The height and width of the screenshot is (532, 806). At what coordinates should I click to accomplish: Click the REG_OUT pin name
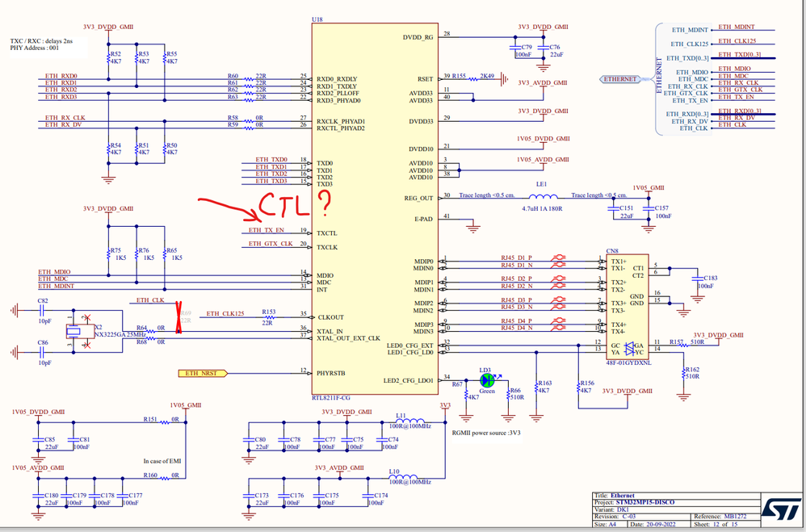pyautogui.click(x=419, y=199)
